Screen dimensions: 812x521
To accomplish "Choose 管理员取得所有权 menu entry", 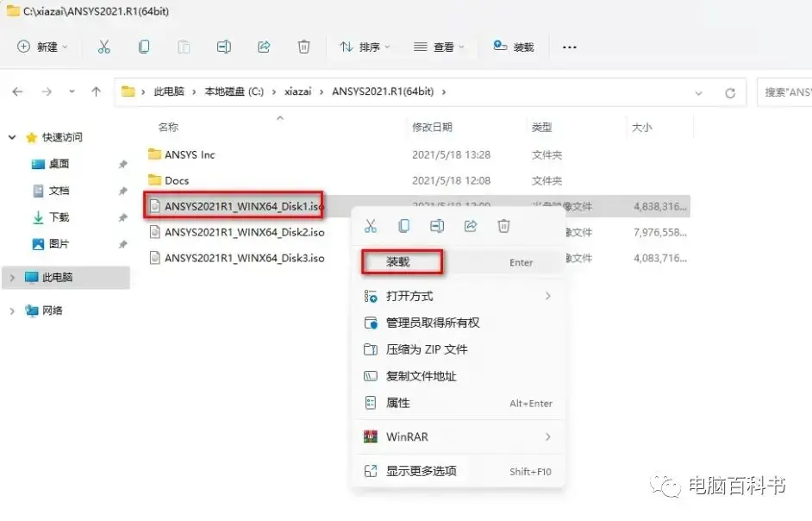I will click(x=459, y=323).
